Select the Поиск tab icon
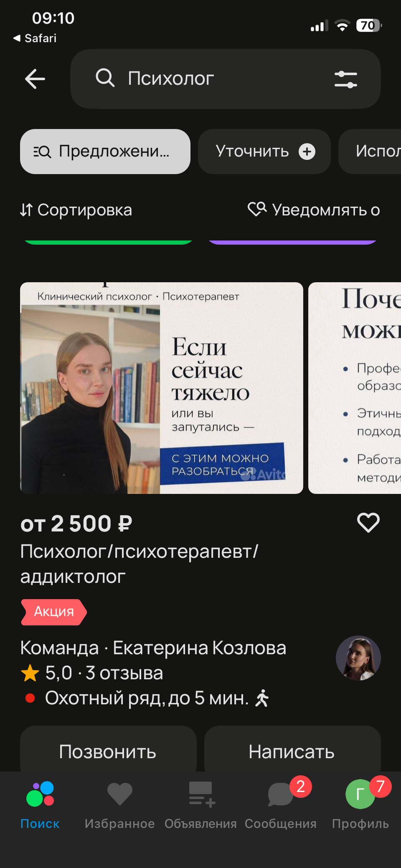The width and height of the screenshot is (401, 868). pos(40,794)
